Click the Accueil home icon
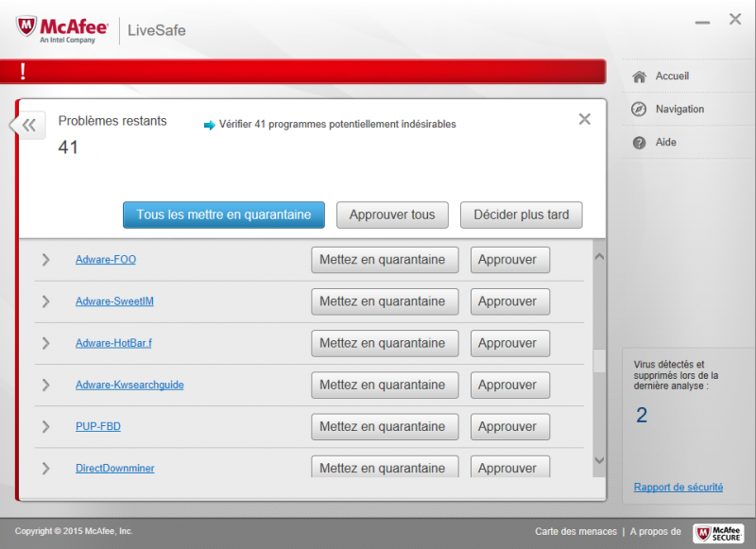756x549 pixels. [x=640, y=77]
